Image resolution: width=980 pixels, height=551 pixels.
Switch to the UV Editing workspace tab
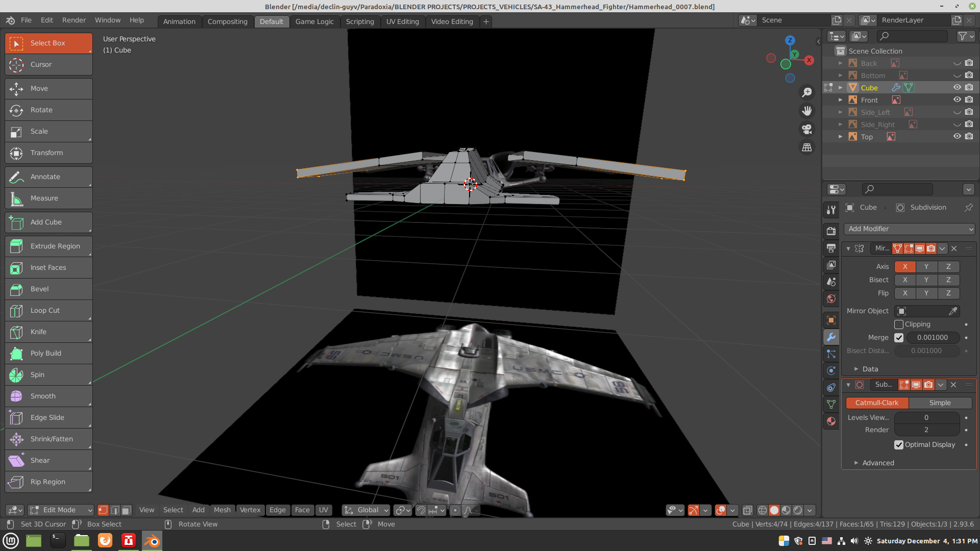coord(402,22)
